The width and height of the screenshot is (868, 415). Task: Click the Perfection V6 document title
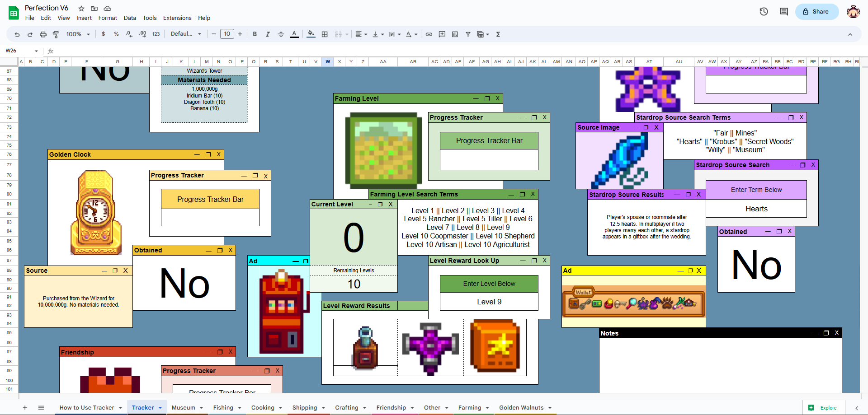[x=47, y=8]
